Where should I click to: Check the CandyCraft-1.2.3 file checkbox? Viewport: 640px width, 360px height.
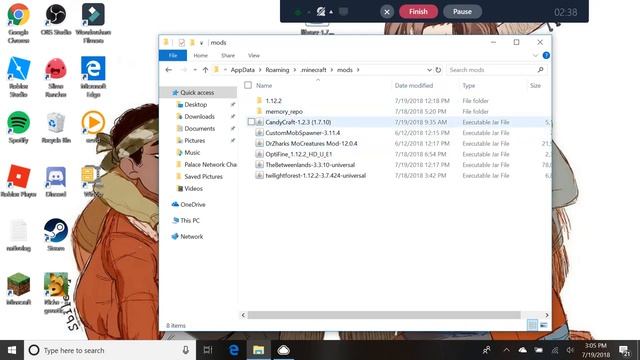pyautogui.click(x=251, y=122)
